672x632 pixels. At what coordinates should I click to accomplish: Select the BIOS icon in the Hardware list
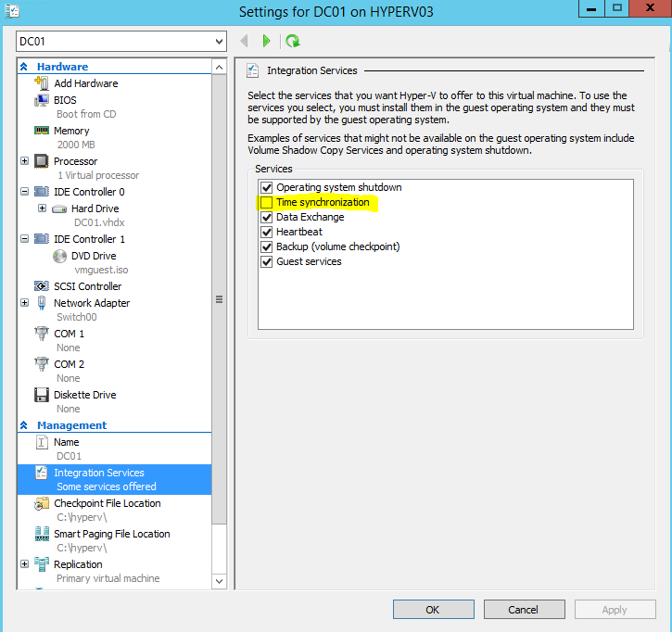pyautogui.click(x=42, y=100)
